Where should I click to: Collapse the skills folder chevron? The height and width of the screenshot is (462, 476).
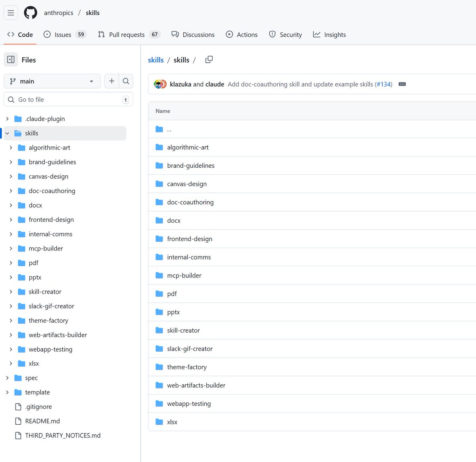pyautogui.click(x=7, y=133)
